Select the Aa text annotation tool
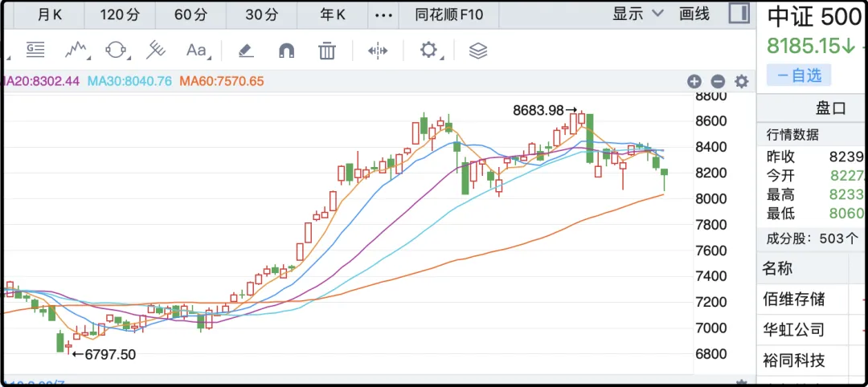Screen dimensions: 868x387 (x=196, y=51)
